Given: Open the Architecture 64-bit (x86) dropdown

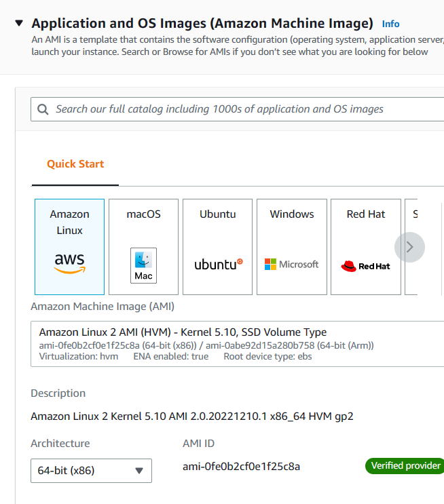Looking at the screenshot, I should [x=92, y=471].
